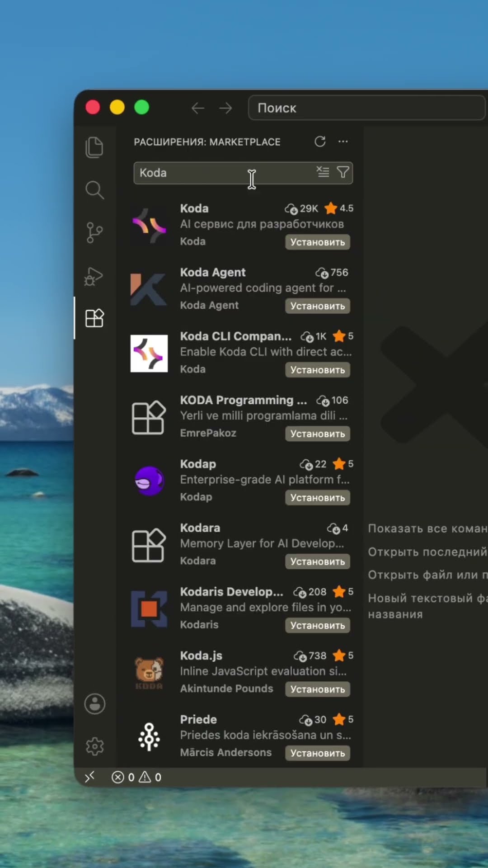Click the Koda CLI Companion logo
The height and width of the screenshot is (868, 488).
pyautogui.click(x=149, y=353)
